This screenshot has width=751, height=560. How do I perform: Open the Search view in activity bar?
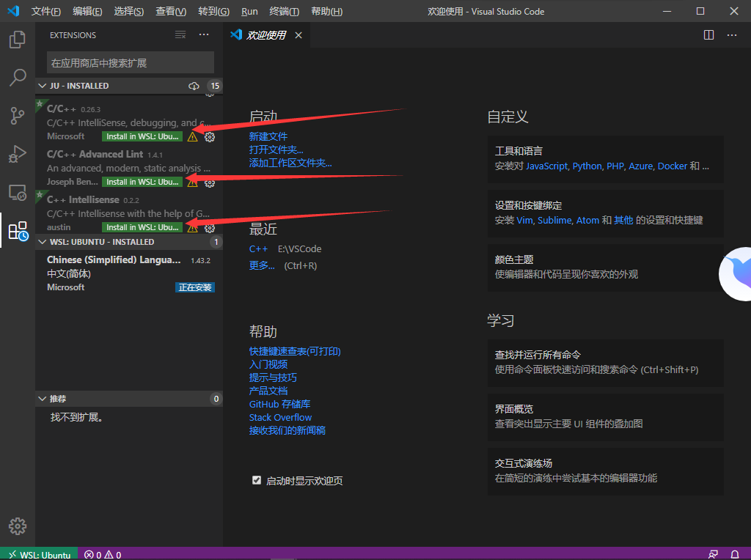tap(18, 77)
